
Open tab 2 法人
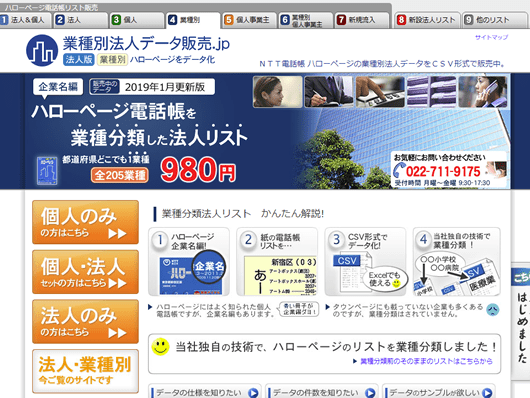tap(80, 20)
